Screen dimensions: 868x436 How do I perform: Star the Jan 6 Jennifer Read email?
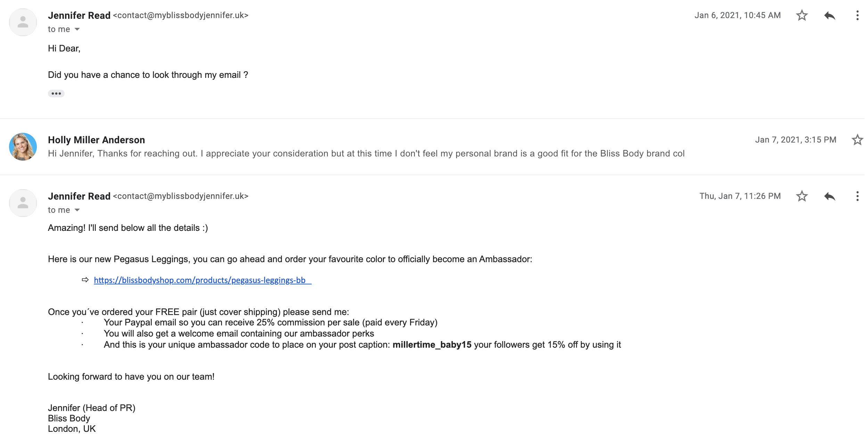pyautogui.click(x=802, y=16)
